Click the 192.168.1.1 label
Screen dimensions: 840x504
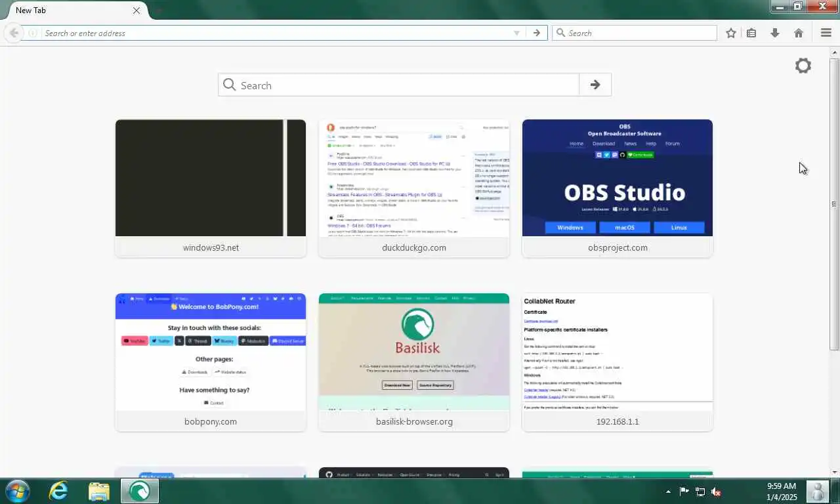(x=618, y=421)
